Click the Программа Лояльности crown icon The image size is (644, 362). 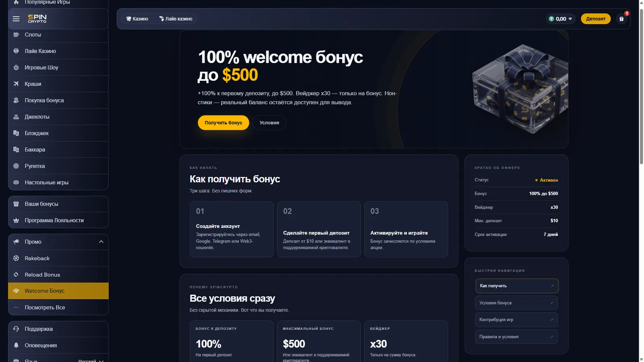tap(16, 220)
